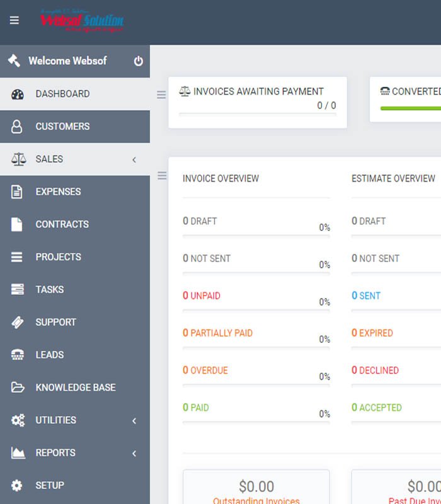Image resolution: width=441 pixels, height=504 pixels.
Task: Click the estimate 0 Draft link
Action: [x=369, y=221]
